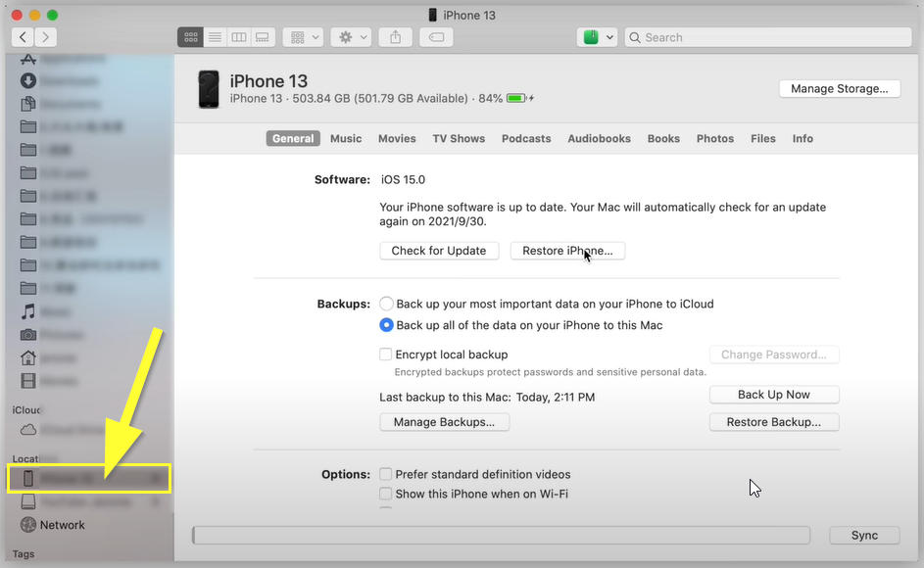The width and height of the screenshot is (924, 568).
Task: Enable Encrypt local backup
Action: coord(385,355)
